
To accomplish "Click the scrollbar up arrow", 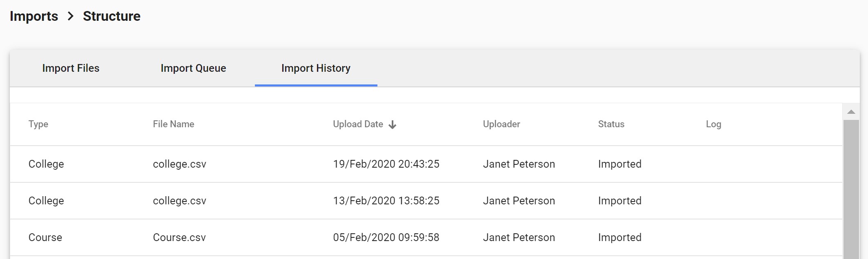I will (851, 112).
